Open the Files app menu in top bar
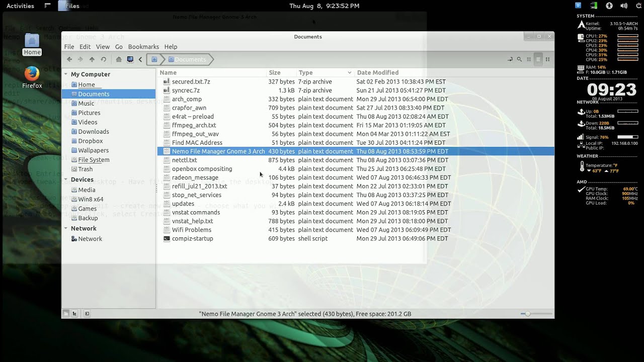This screenshot has height=362, width=644. pos(68,6)
